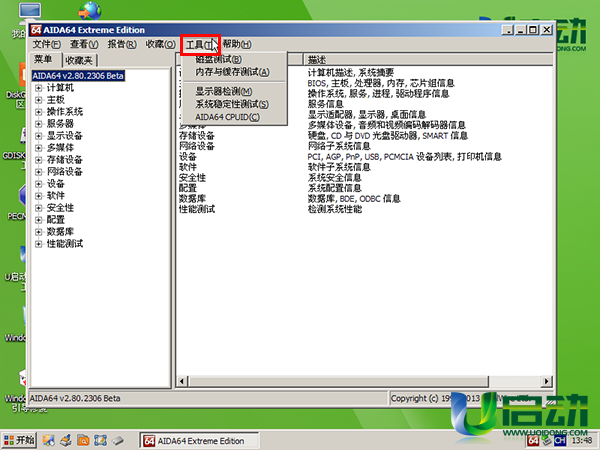This screenshot has height=450, width=600.
Task: Select 操作系统 label in the menu tree
Action: coord(65,112)
